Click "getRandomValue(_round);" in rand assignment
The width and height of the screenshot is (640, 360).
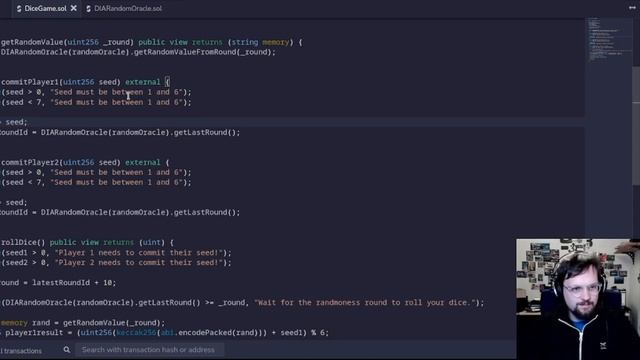click(113, 323)
